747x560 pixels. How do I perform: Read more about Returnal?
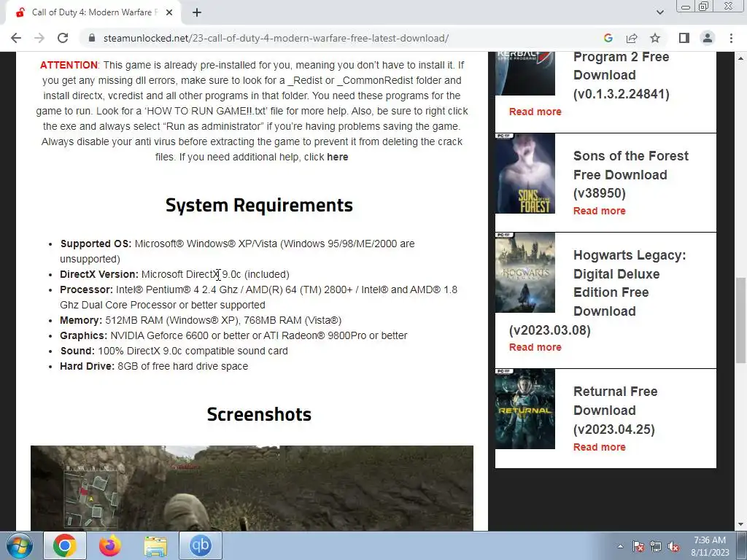coord(600,447)
